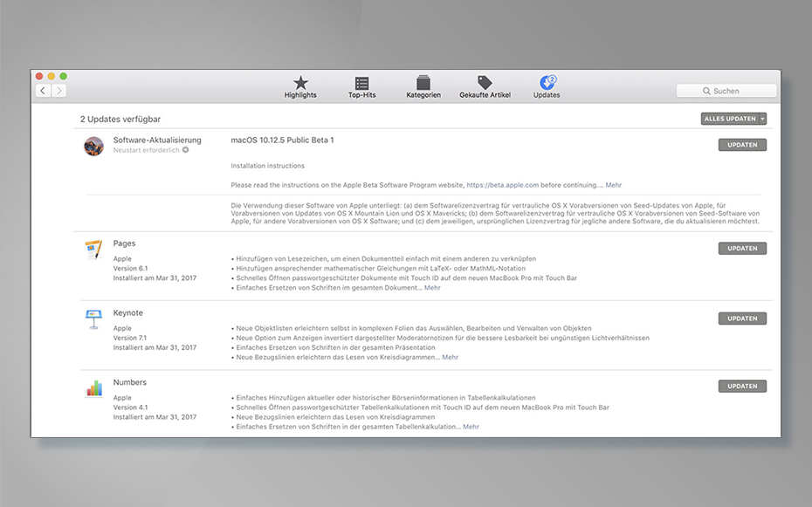This screenshot has width=812, height=507.
Task: Click Version 7.1 under Keynote
Action: [129, 338]
